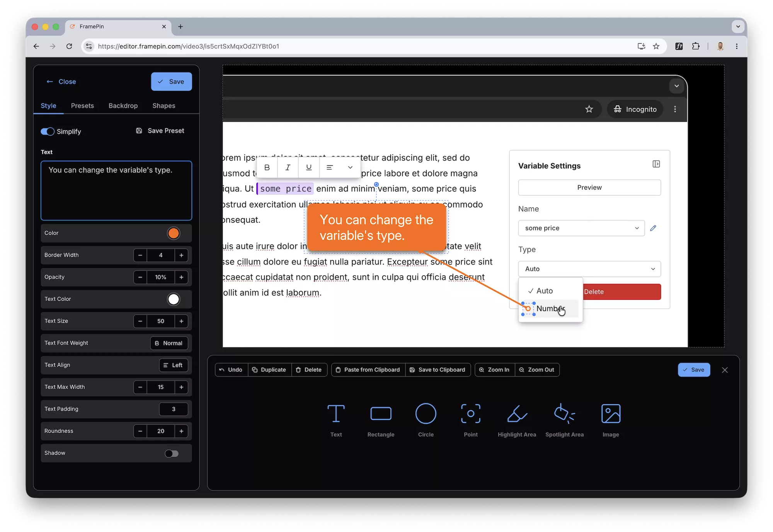
Task: Click the text alignment icon in floating toolbar
Action: tap(330, 167)
